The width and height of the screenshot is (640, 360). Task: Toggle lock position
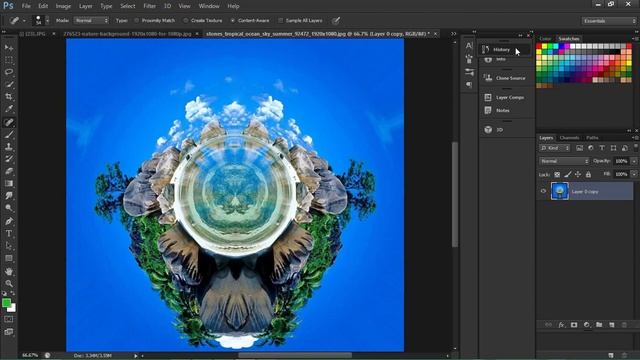pos(578,174)
